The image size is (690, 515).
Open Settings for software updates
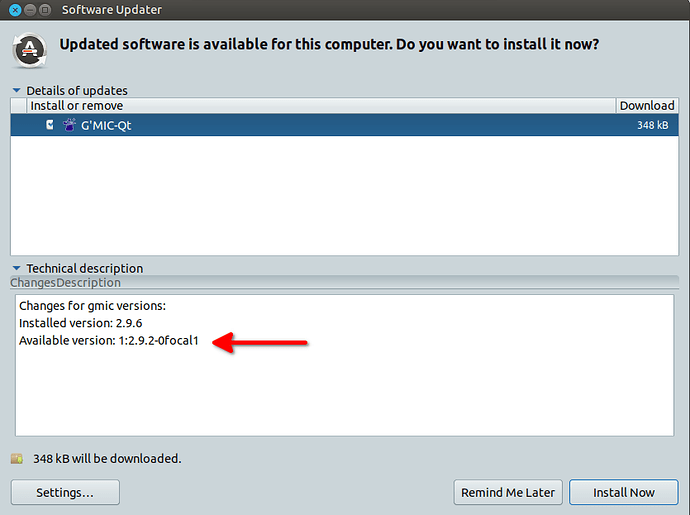tap(65, 492)
